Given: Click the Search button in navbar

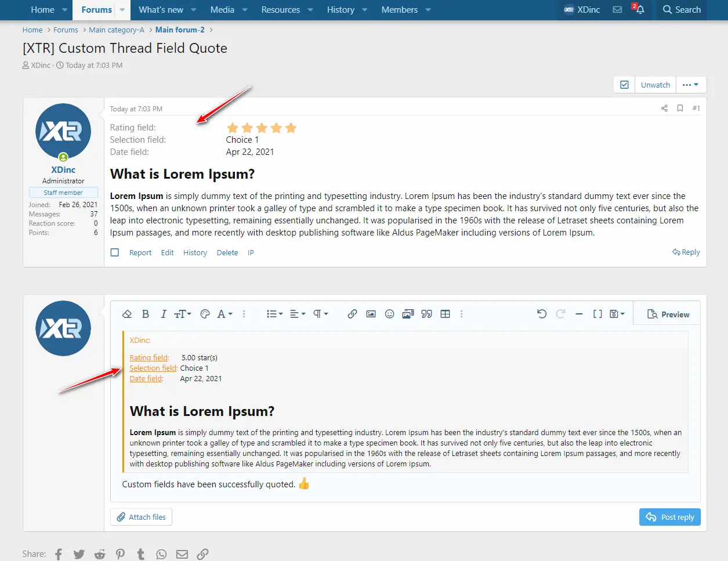Looking at the screenshot, I should 682,10.
